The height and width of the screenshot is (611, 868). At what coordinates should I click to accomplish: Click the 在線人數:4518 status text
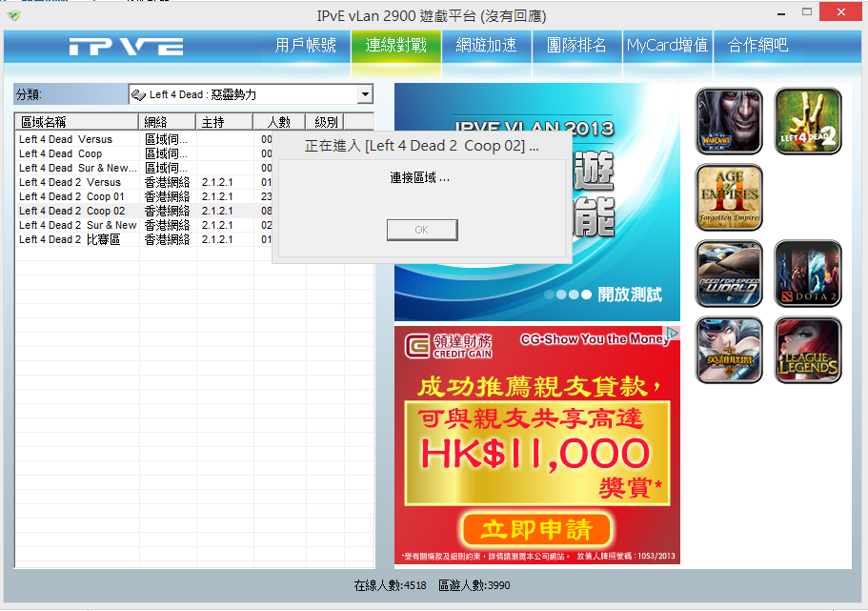[391, 585]
